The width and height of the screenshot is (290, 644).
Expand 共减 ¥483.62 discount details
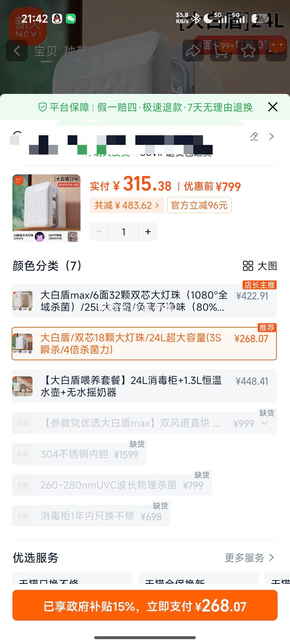(x=127, y=205)
